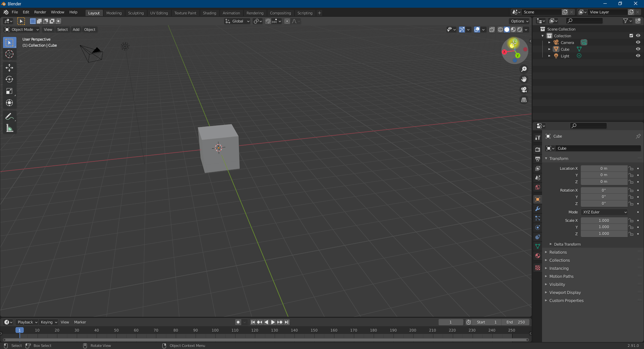Viewport: 644px width, 349px height.
Task: Open the Object Data mesh tab
Action: pos(538,246)
